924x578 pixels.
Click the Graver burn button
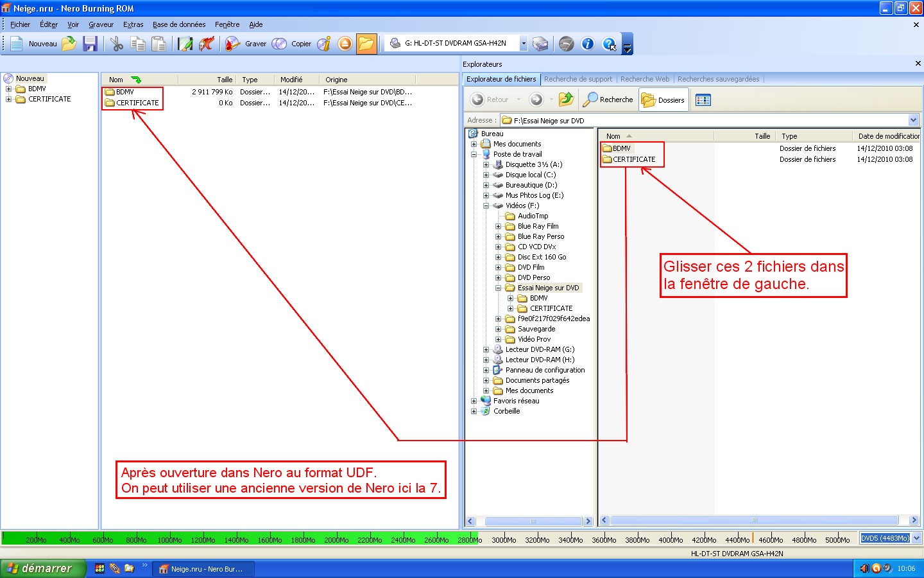pyautogui.click(x=246, y=44)
